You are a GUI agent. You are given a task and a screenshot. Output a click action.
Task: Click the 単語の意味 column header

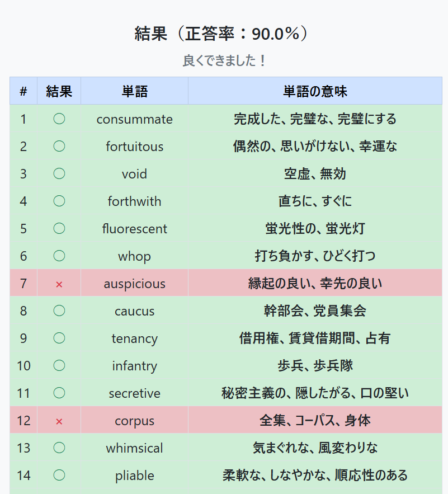pos(315,91)
